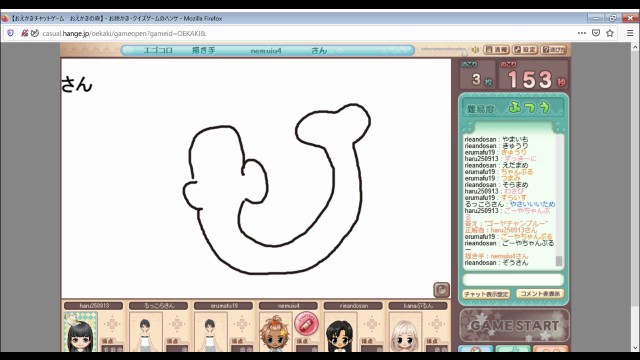Select the haru250913 player avatar

tap(80, 332)
